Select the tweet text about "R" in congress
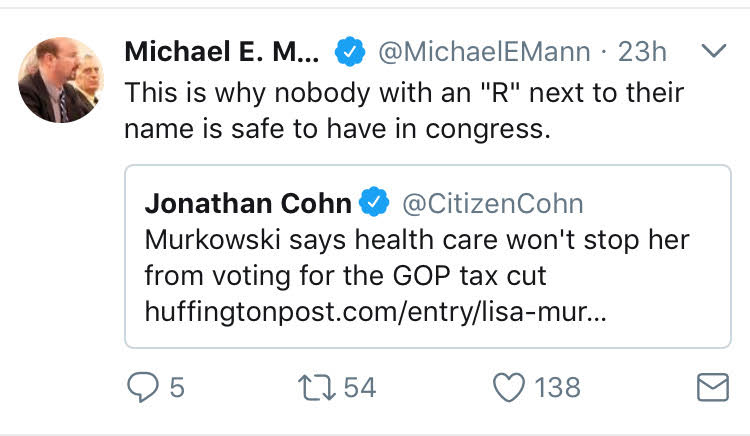The height and width of the screenshot is (436, 750). [x=404, y=110]
